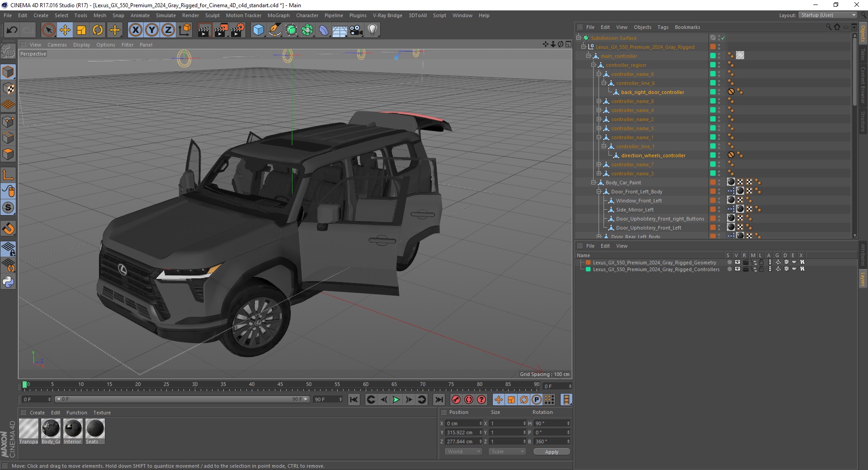Add a Light object
The height and width of the screenshot is (470, 868).
click(x=373, y=30)
